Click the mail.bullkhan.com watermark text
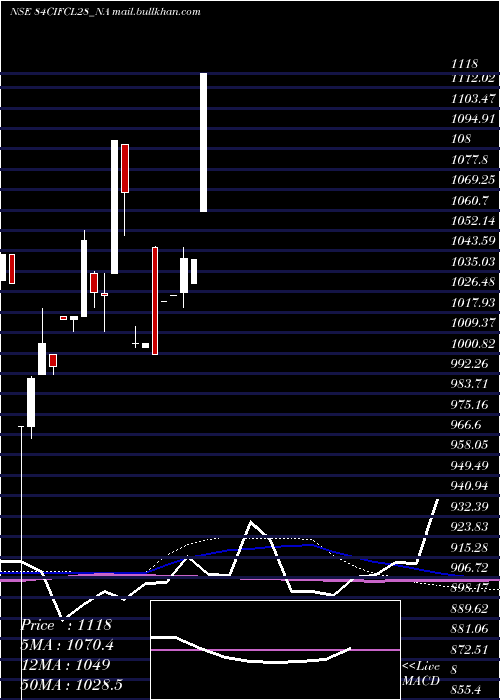The image size is (500, 700). (x=156, y=12)
